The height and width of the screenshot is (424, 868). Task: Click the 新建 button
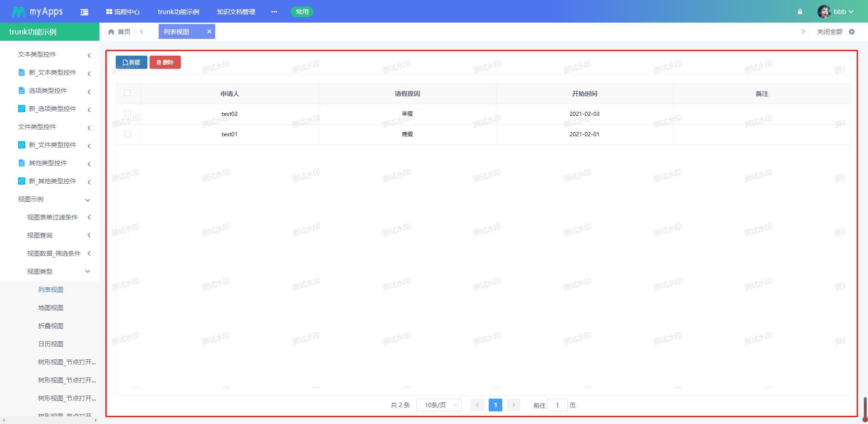tap(132, 62)
